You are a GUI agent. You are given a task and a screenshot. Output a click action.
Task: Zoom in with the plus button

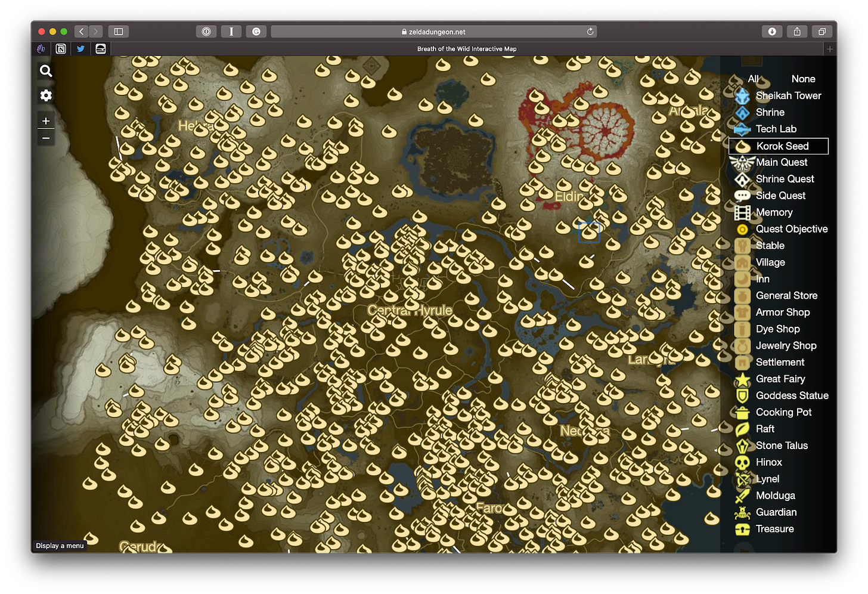click(46, 121)
